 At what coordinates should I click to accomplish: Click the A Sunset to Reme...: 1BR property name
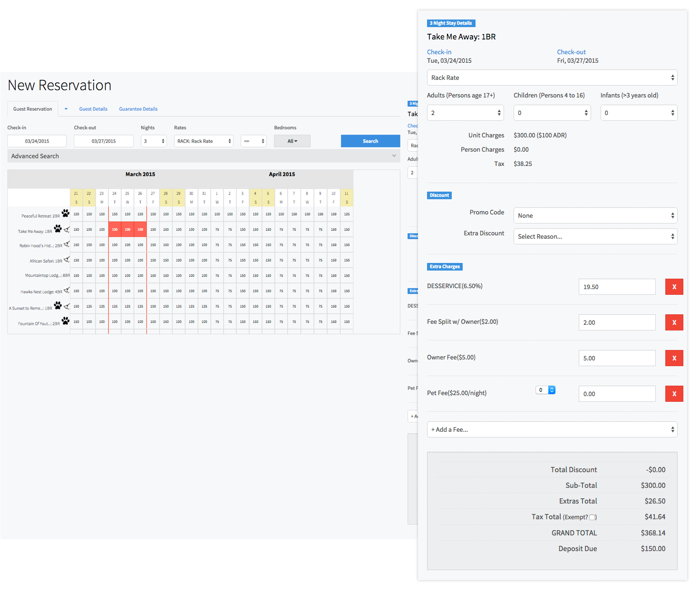click(x=30, y=308)
